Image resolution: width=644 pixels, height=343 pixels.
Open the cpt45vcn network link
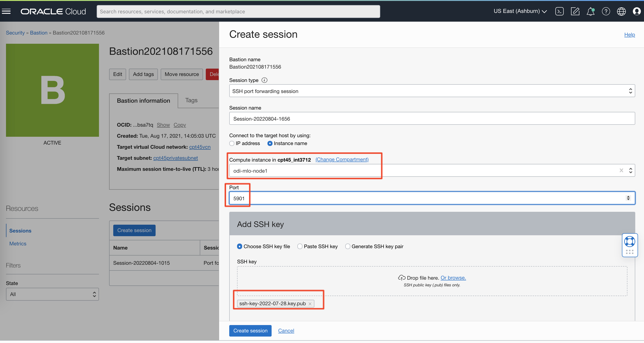pos(200,147)
